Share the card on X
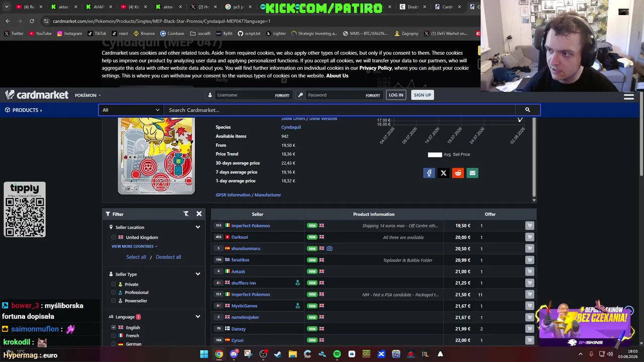This screenshot has width=644, height=362. click(x=443, y=173)
